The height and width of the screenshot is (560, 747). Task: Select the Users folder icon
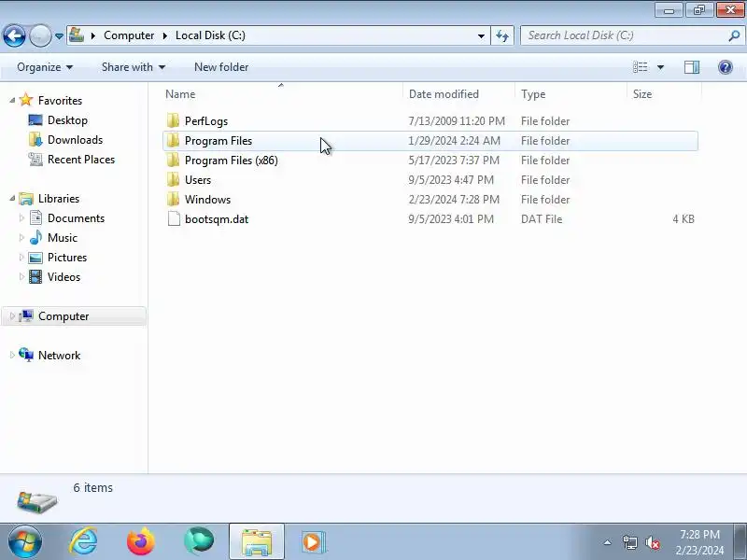[174, 179]
